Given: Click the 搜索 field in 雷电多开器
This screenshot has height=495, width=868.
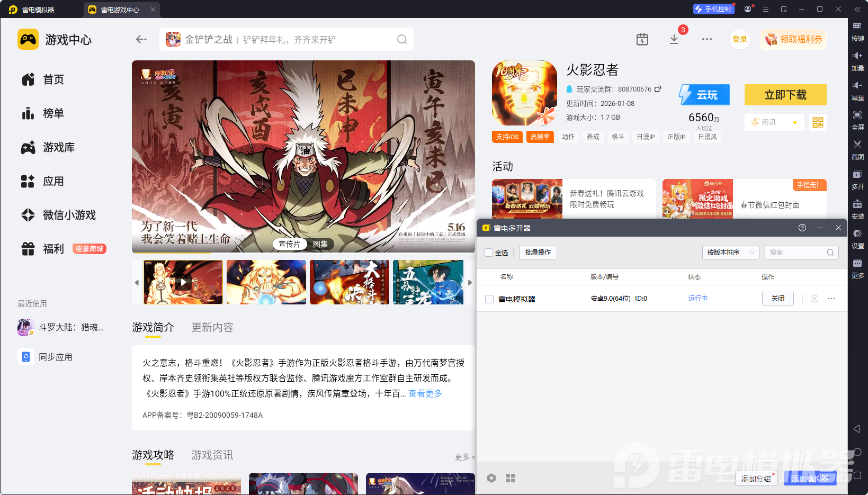Looking at the screenshot, I should [801, 253].
